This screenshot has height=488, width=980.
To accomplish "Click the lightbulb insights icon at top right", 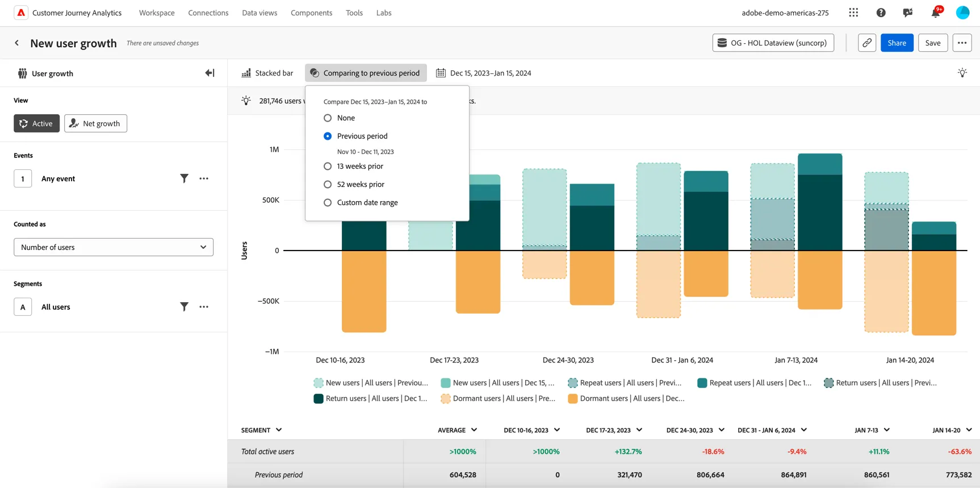I will click(962, 73).
